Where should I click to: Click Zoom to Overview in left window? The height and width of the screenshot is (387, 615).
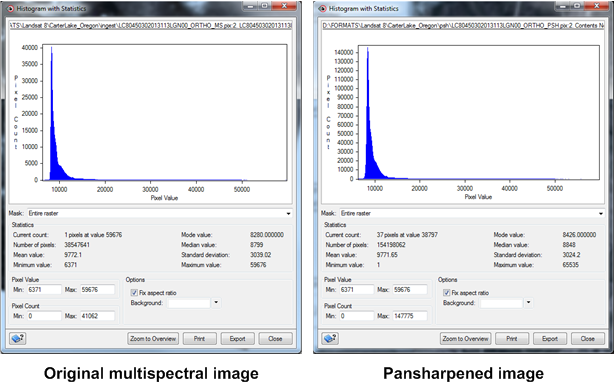(153, 339)
